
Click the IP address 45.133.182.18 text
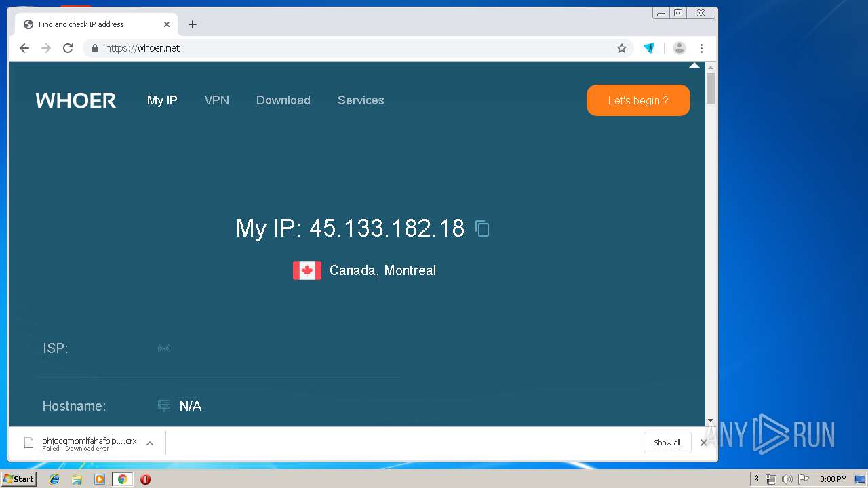[x=387, y=228]
